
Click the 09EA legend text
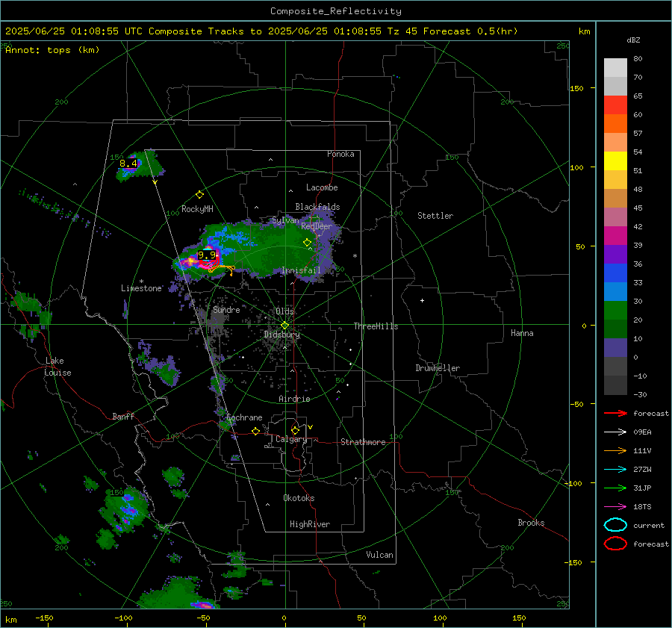click(x=642, y=432)
